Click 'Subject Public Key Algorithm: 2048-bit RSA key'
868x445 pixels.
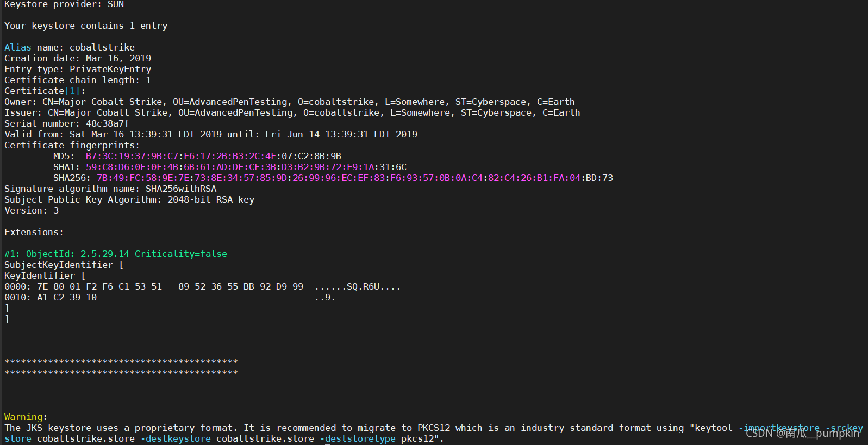point(129,200)
